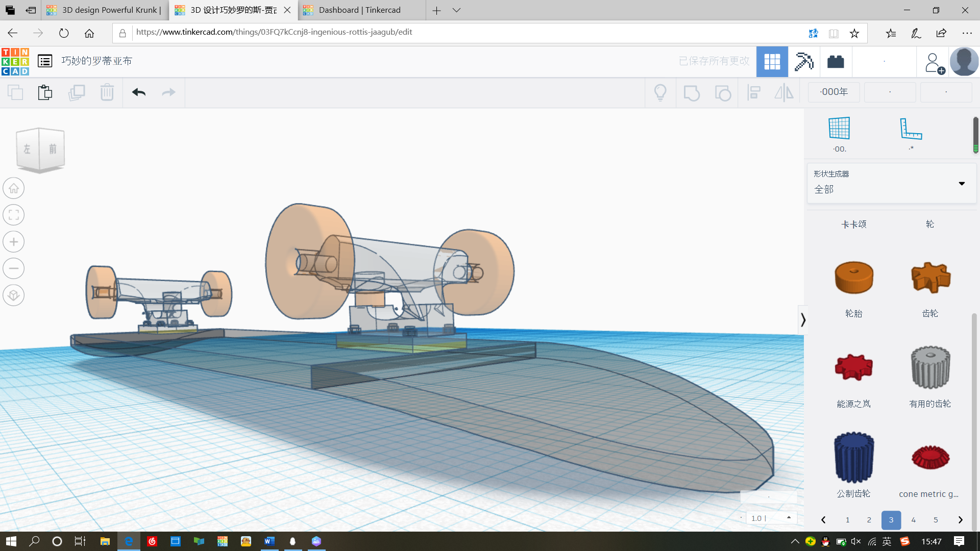Open the user profile avatar
This screenshot has height=551, width=980.
click(964, 62)
